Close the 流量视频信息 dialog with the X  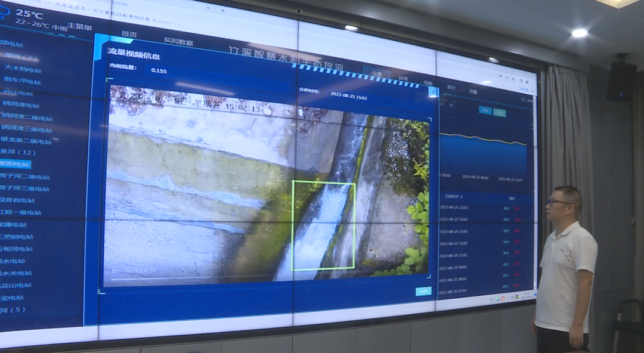coord(432,93)
